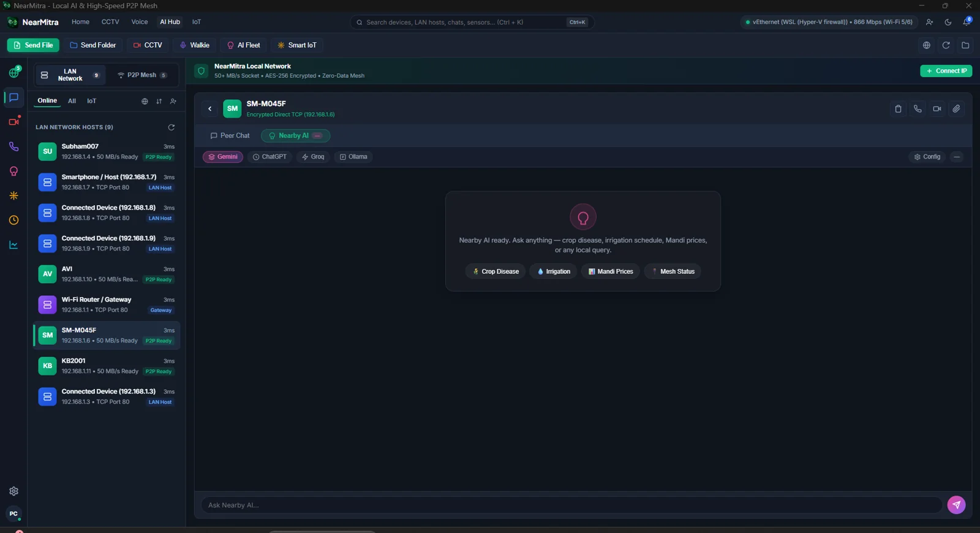980x533 pixels.
Task: Choose the Mandi Prices suggestion
Action: (x=611, y=271)
